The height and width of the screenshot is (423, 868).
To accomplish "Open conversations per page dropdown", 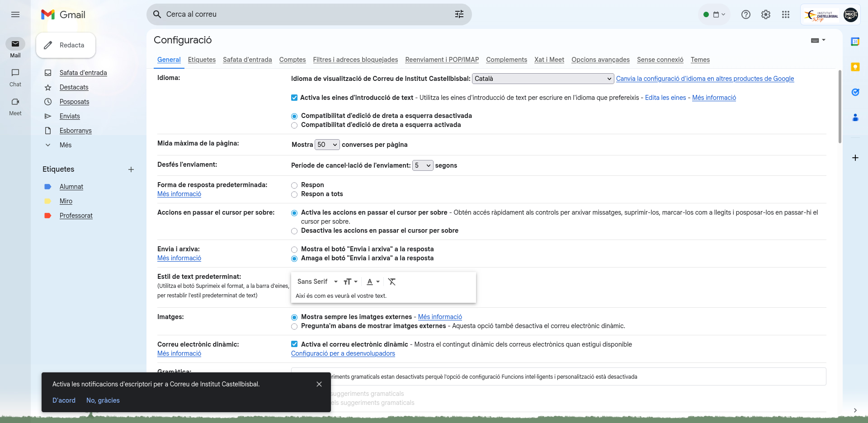I will (x=327, y=145).
